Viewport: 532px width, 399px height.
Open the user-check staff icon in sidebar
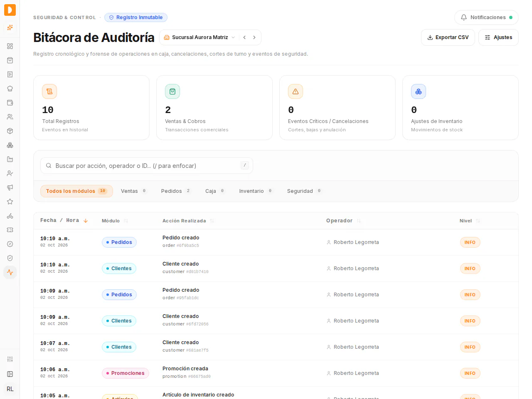pos(10,173)
